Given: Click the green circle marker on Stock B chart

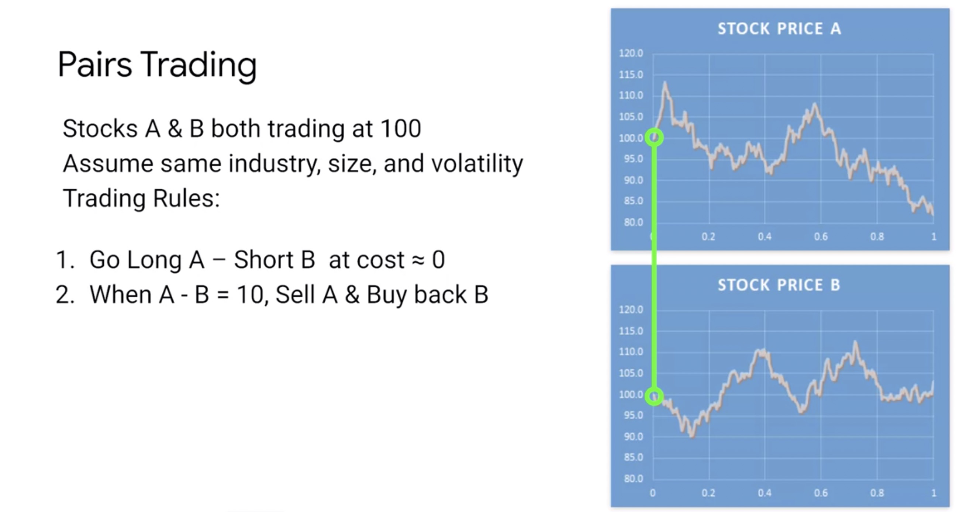Looking at the screenshot, I should point(654,396).
